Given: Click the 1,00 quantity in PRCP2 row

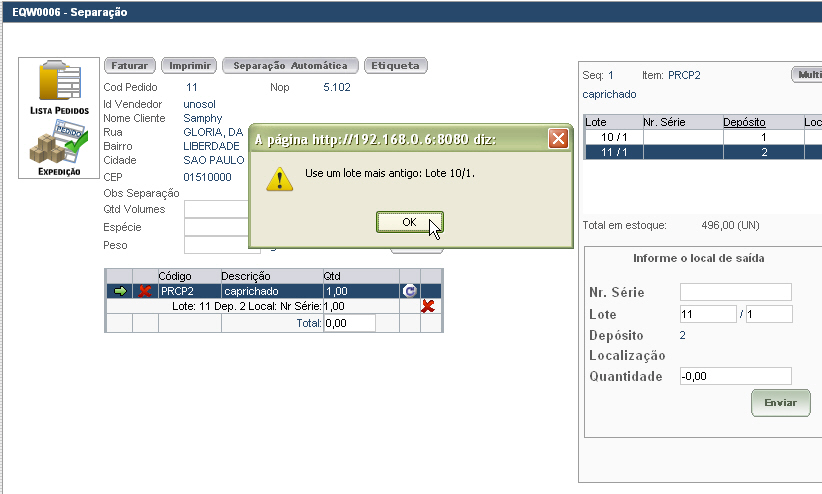Looking at the screenshot, I should click(337, 291).
